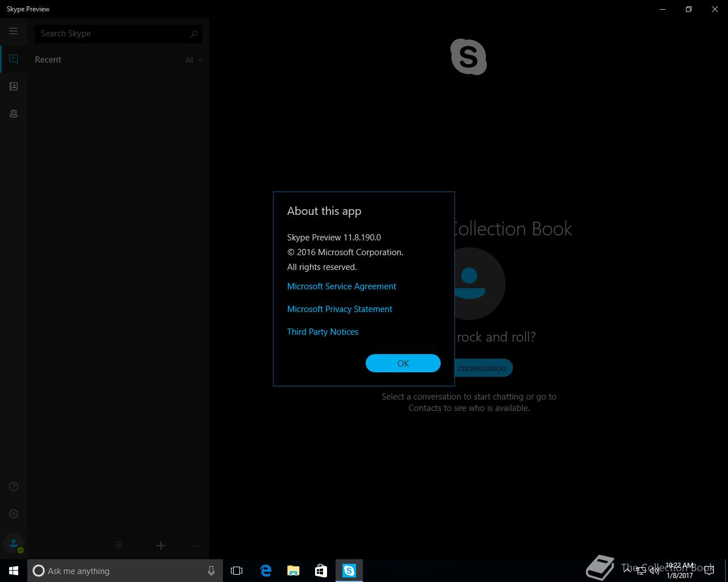Open Third Party Notices link

(322, 332)
